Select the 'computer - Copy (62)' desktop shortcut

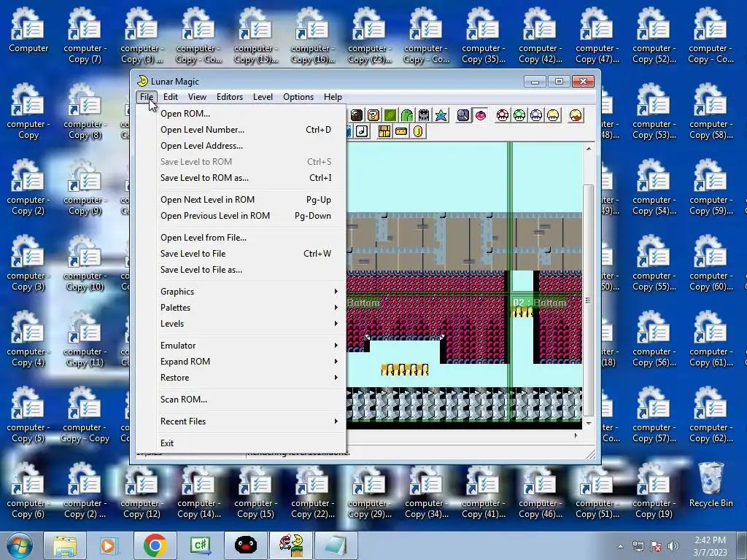711,415
